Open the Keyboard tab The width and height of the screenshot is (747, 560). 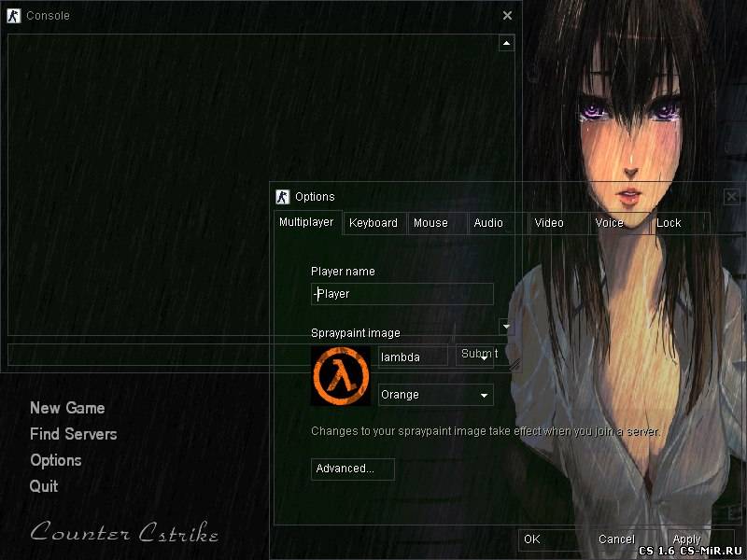[x=374, y=223]
